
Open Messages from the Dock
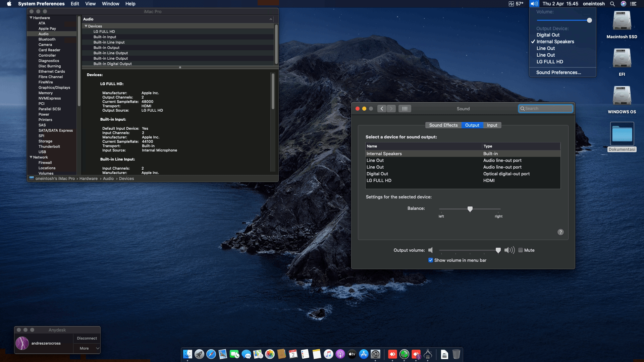coord(246,354)
